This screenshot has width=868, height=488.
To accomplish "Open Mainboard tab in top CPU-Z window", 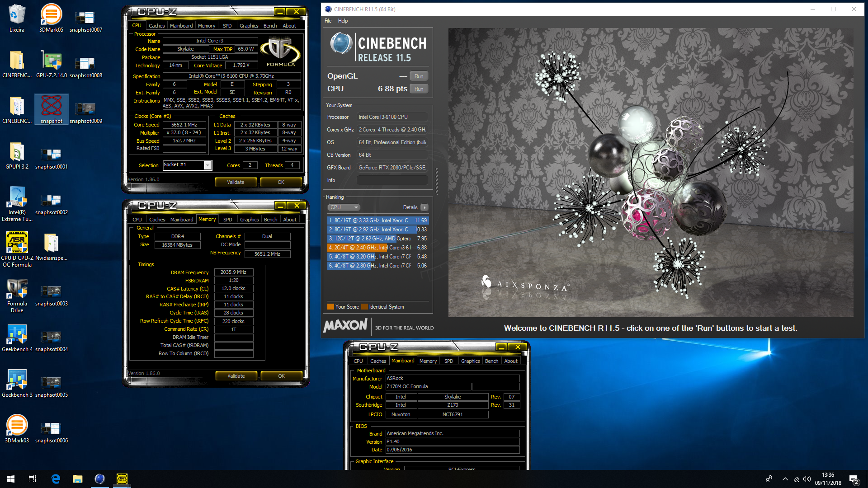I will tap(181, 26).
